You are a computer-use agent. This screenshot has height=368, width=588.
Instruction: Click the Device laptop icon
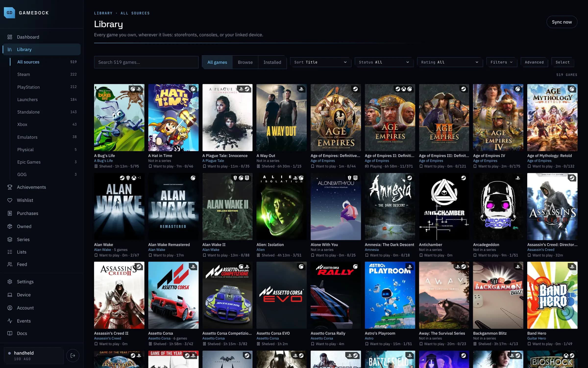pos(10,295)
